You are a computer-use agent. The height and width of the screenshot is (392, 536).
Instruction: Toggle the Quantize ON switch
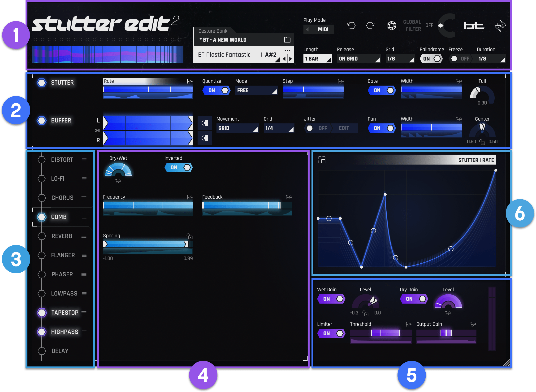[x=216, y=90]
